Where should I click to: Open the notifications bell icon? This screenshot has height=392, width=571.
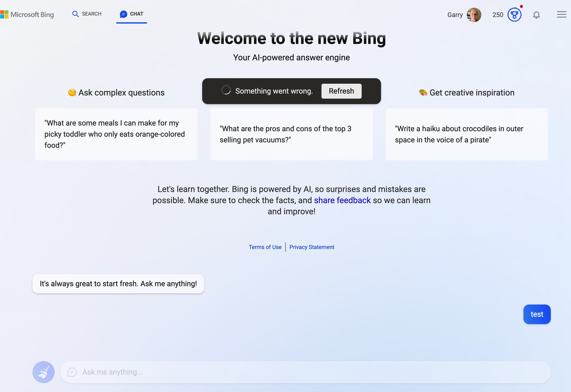click(x=536, y=15)
